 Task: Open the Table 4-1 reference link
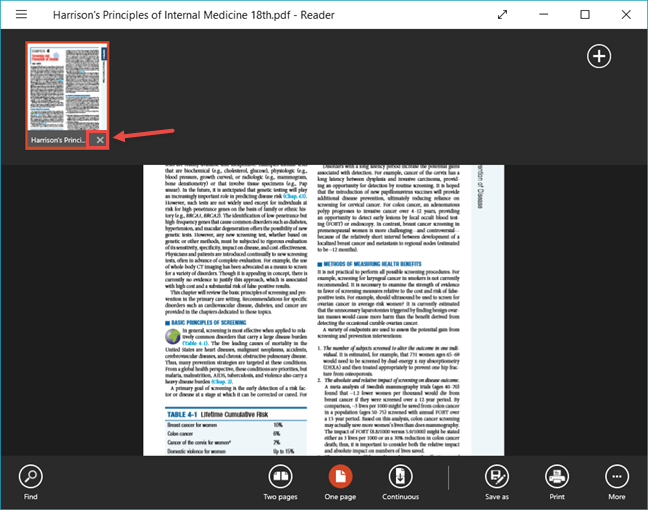[x=195, y=343]
